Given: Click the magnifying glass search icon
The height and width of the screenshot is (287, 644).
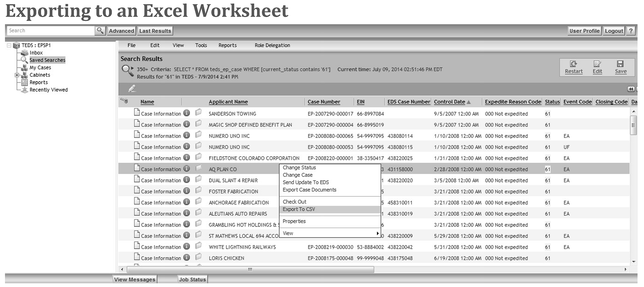Looking at the screenshot, I should coord(100,31).
